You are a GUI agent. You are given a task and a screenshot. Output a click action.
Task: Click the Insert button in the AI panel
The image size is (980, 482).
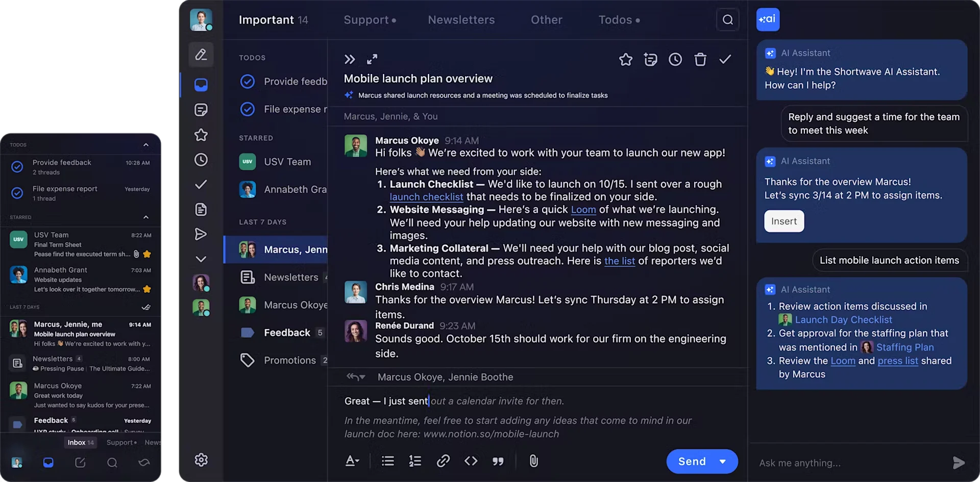pos(783,221)
